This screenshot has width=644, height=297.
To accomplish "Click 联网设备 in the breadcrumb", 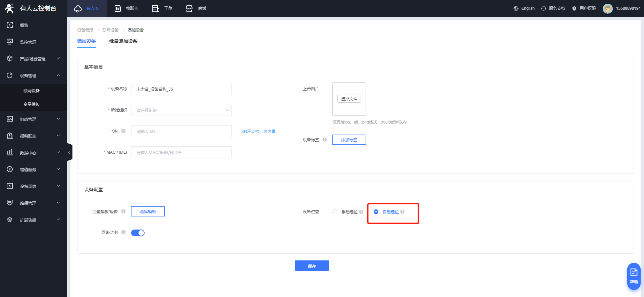I will (x=110, y=30).
